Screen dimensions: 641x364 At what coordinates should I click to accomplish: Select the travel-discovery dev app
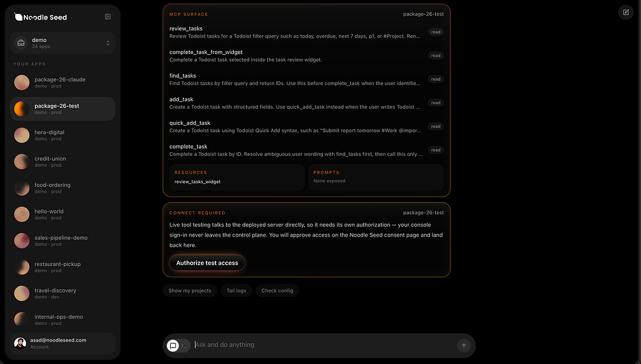(63, 294)
